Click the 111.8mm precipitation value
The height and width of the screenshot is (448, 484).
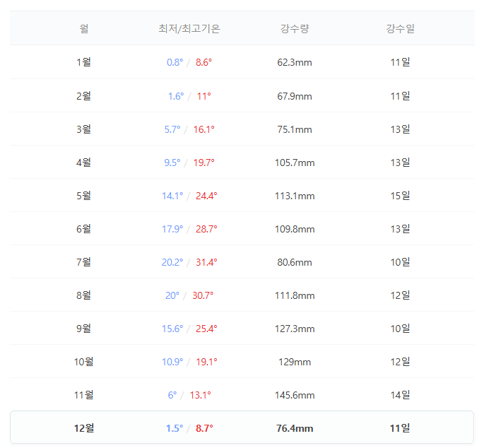(x=295, y=295)
